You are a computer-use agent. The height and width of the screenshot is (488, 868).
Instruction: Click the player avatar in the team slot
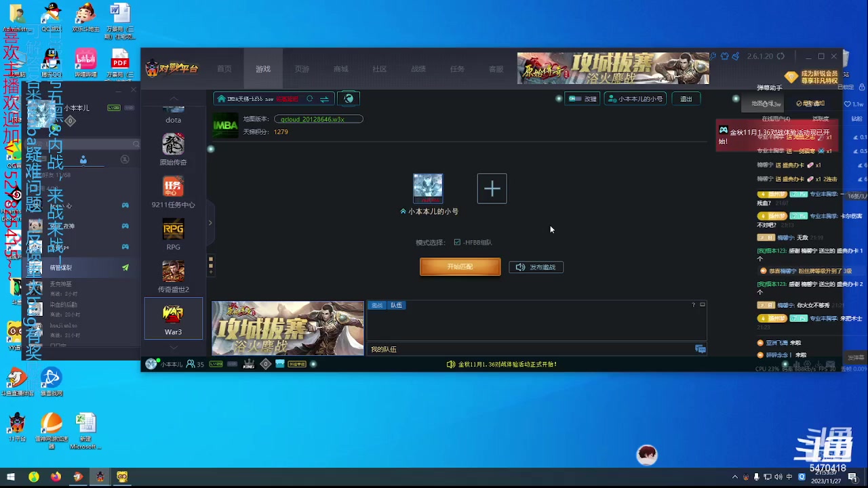click(428, 188)
